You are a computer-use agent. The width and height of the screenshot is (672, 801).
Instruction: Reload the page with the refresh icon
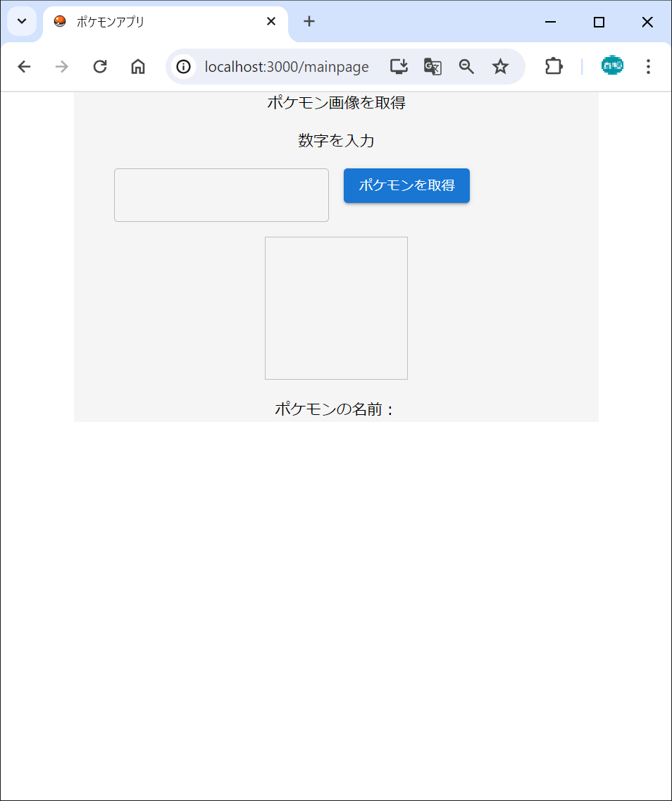click(100, 66)
